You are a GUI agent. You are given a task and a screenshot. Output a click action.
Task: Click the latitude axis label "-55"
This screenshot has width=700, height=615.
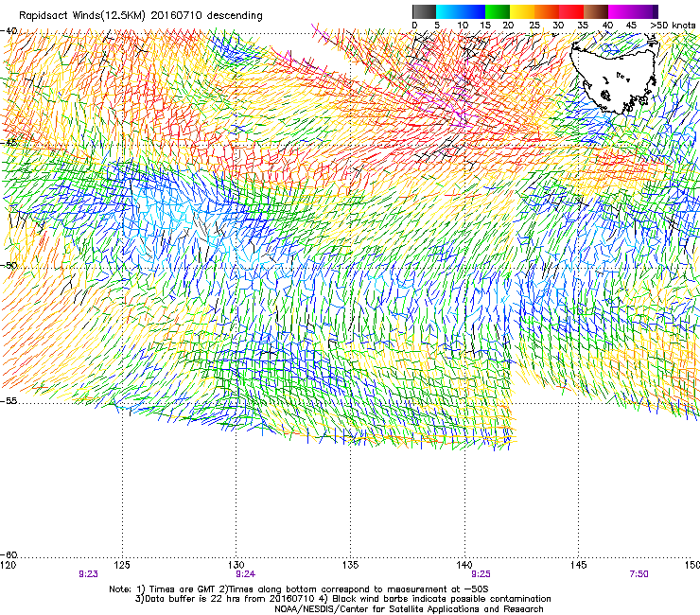click(9, 400)
